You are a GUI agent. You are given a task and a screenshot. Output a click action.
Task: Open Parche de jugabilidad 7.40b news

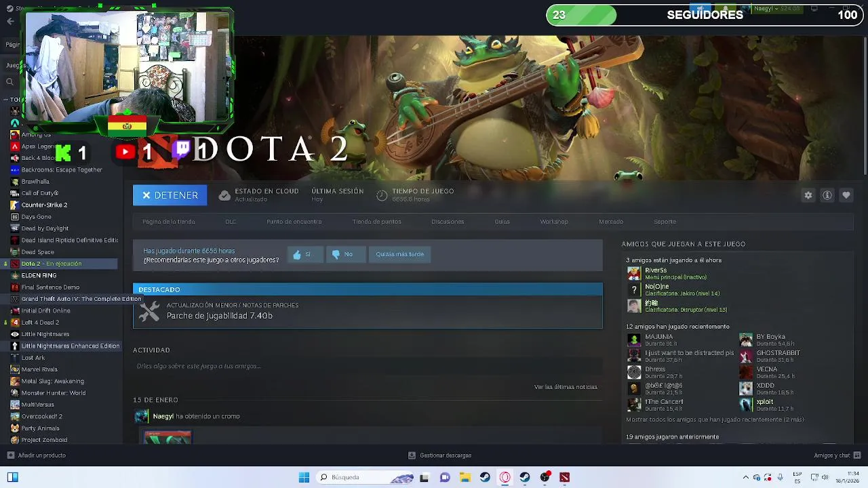(368, 312)
